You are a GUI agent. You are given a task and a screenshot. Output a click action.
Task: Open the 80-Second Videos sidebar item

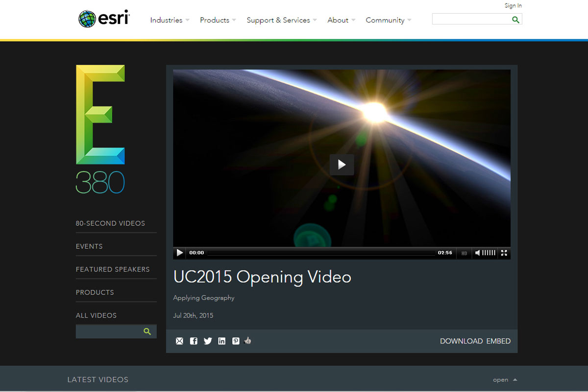pyautogui.click(x=110, y=223)
